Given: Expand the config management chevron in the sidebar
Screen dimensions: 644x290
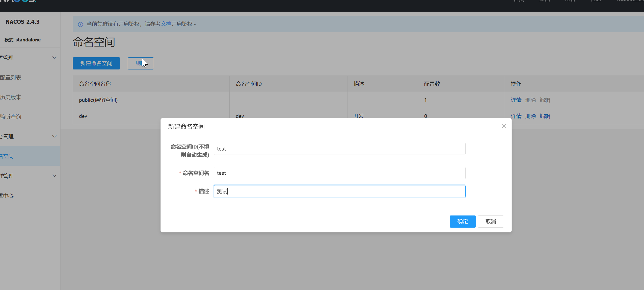Looking at the screenshot, I should coord(54,58).
